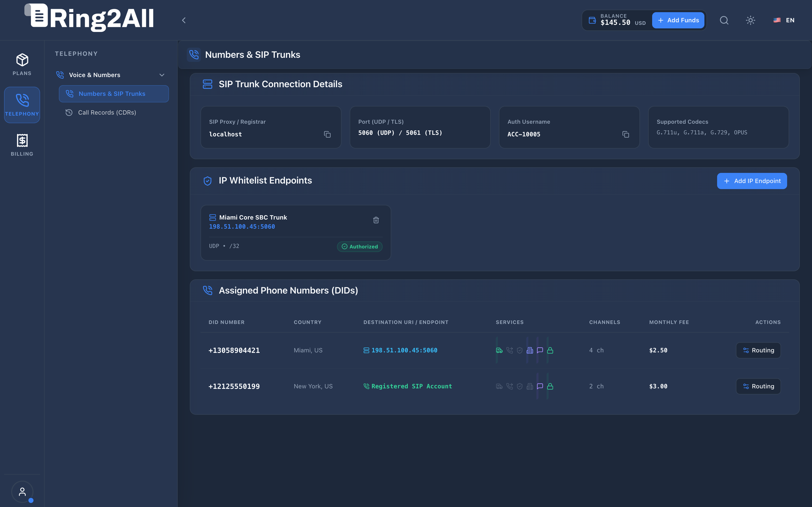The width and height of the screenshot is (812, 507).
Task: Toggle lock encryption service for +13058904421
Action: [x=550, y=350]
